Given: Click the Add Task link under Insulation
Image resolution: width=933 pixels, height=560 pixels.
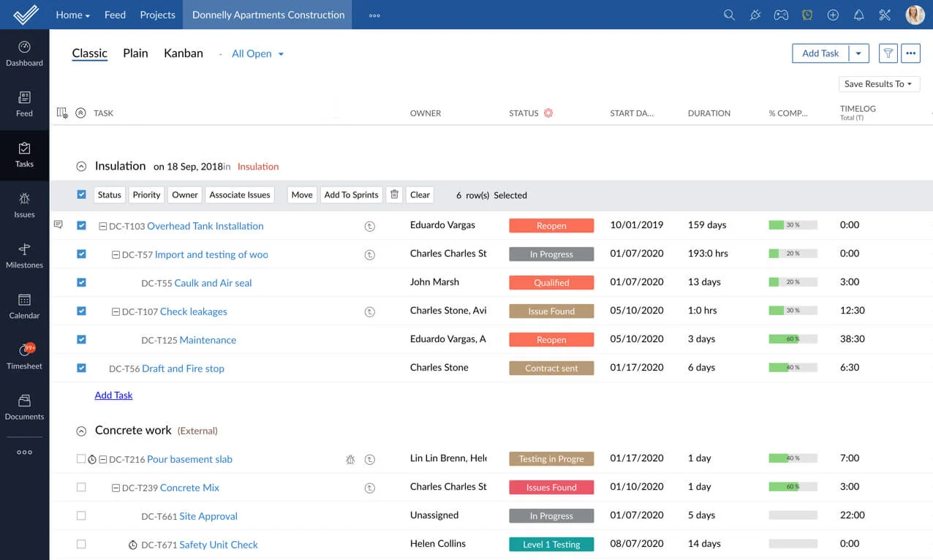Looking at the screenshot, I should (113, 395).
